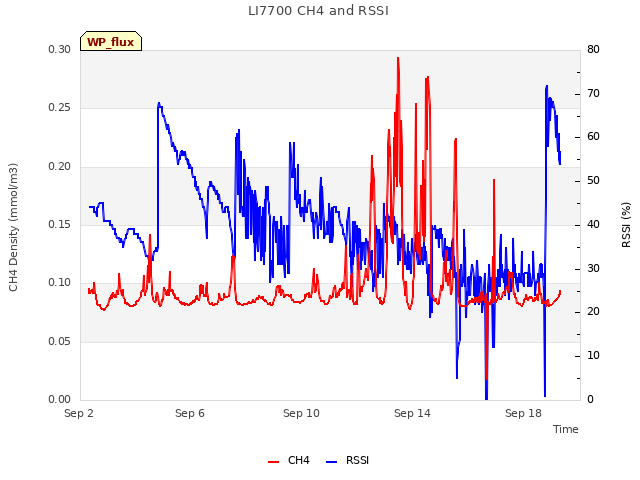Click the 0 right axis tick label
Image resolution: width=640 pixels, height=480 pixels.
point(591,400)
